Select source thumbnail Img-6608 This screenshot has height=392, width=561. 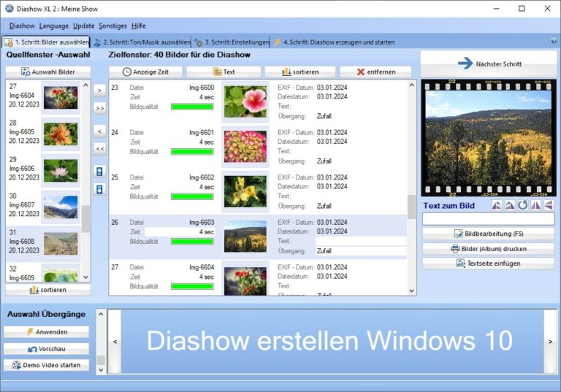point(61,244)
